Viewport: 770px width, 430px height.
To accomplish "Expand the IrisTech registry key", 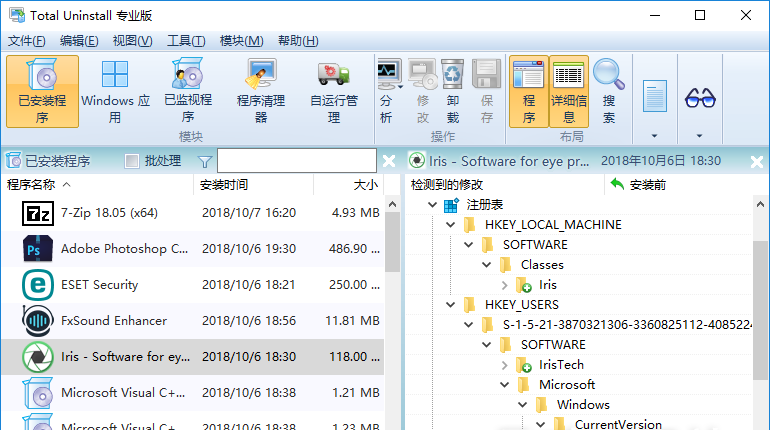I will pyautogui.click(x=504, y=365).
